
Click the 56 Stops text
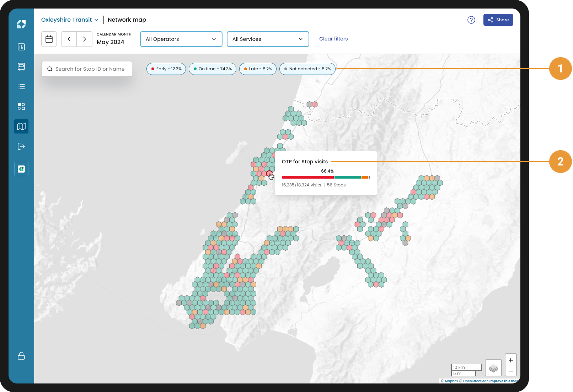coord(336,185)
